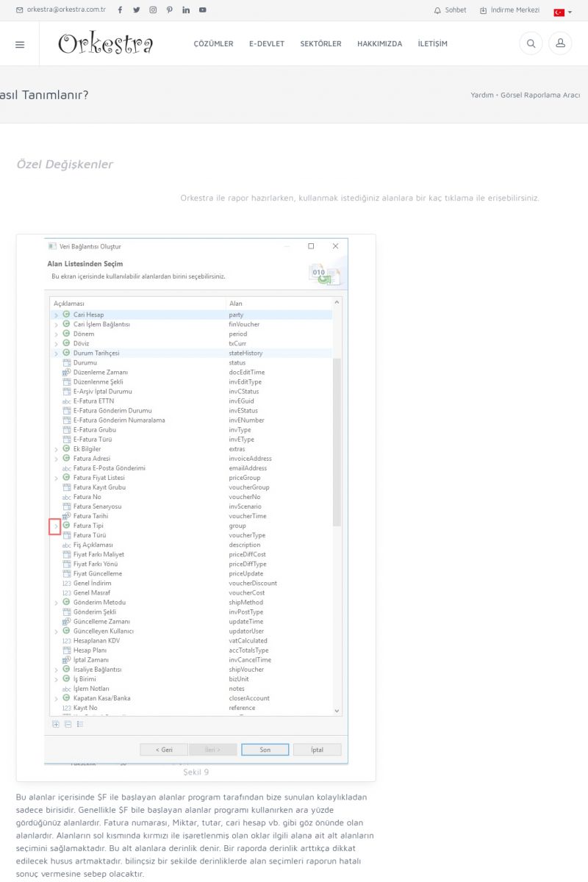Open the LinkedIn icon link
The width and height of the screenshot is (588, 882).
(186, 10)
